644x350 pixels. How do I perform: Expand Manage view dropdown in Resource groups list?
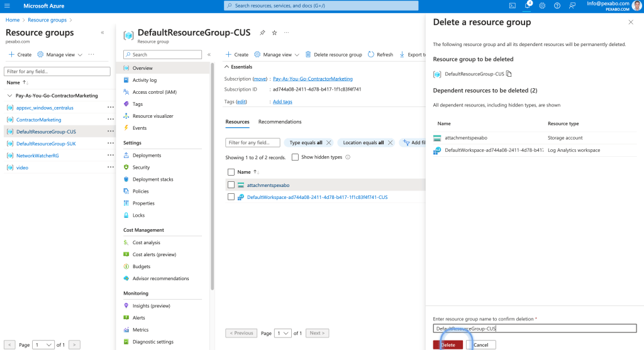click(60, 54)
